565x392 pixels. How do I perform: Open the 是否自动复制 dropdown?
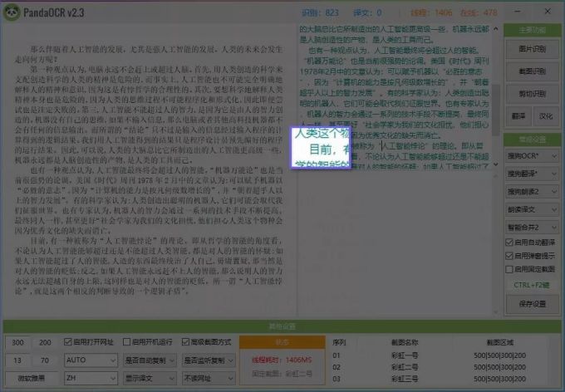150,360
